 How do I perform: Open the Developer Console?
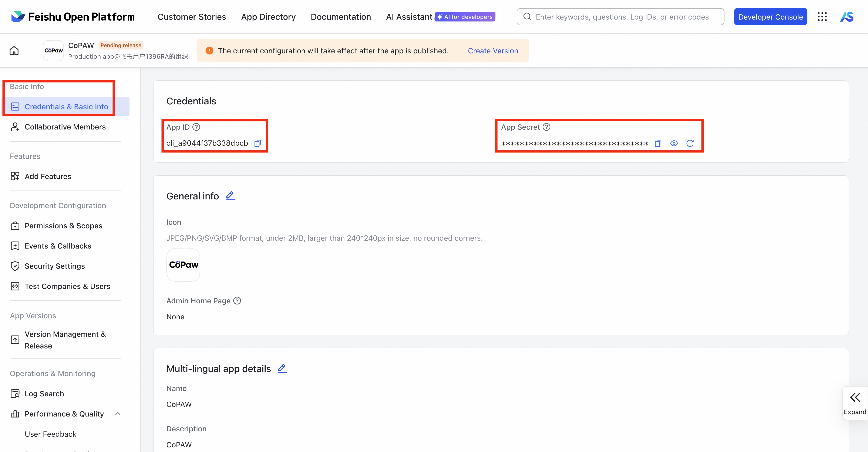pyautogui.click(x=770, y=17)
